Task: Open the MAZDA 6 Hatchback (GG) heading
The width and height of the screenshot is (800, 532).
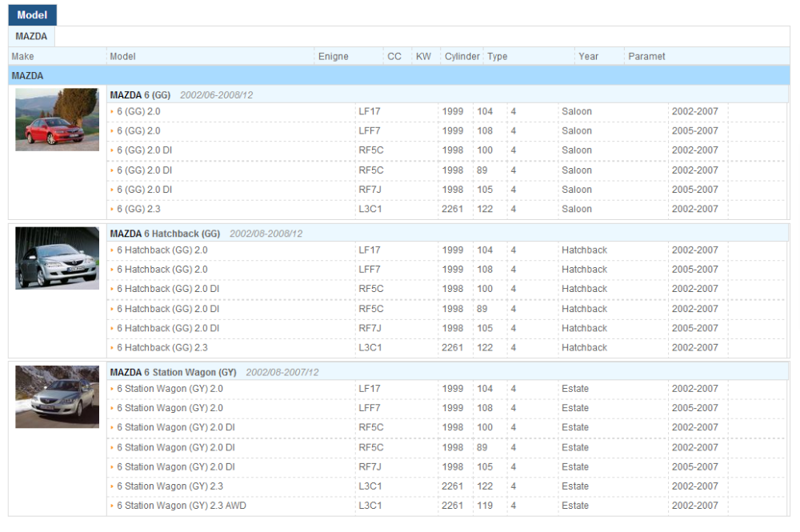Action: pyautogui.click(x=165, y=234)
